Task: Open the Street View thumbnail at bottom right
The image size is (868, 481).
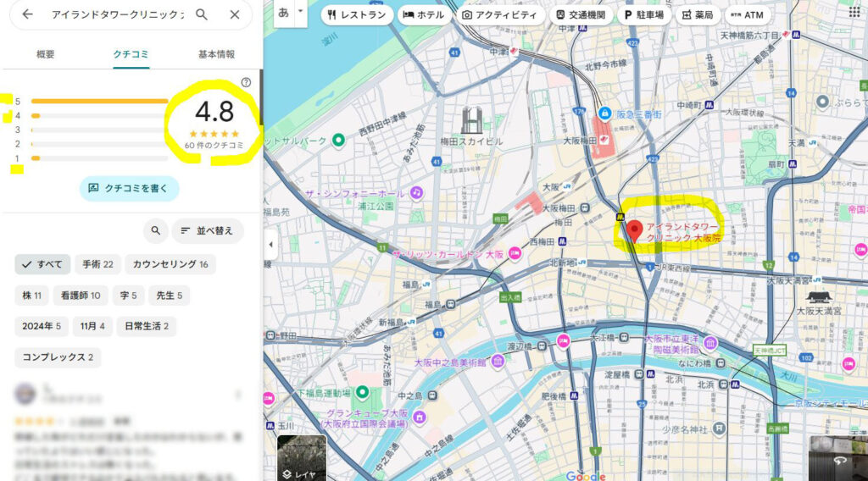Action: [838, 459]
